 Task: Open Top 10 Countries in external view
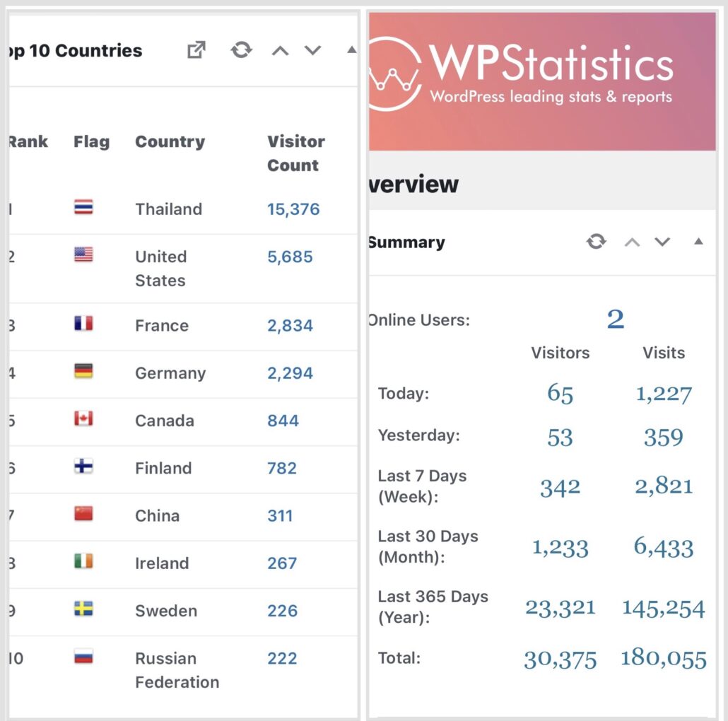(196, 50)
